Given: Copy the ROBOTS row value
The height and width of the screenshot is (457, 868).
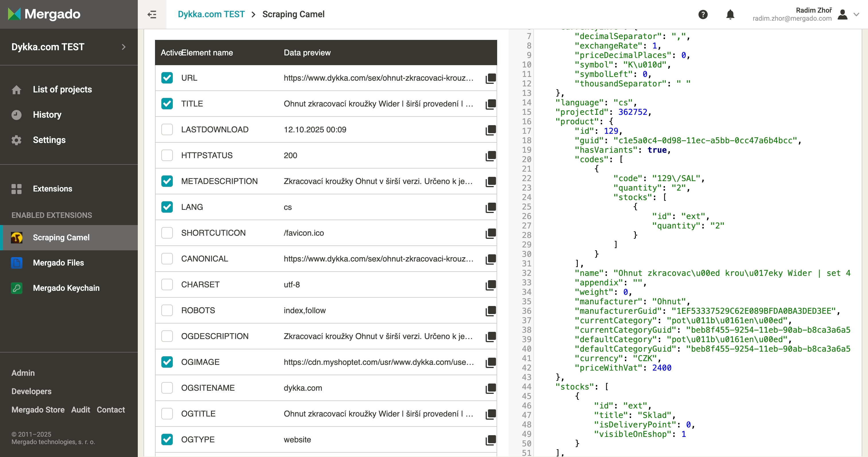Looking at the screenshot, I should point(490,311).
